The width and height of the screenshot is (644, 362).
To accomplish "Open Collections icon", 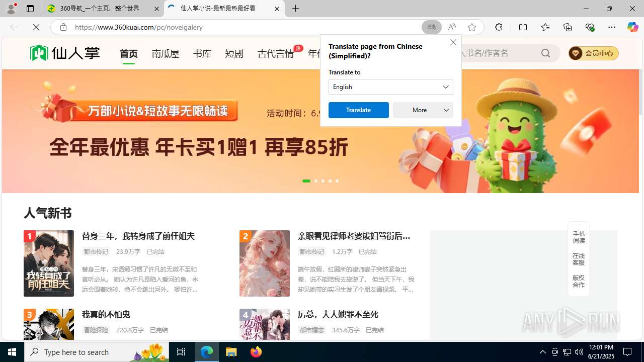I will click(x=568, y=27).
